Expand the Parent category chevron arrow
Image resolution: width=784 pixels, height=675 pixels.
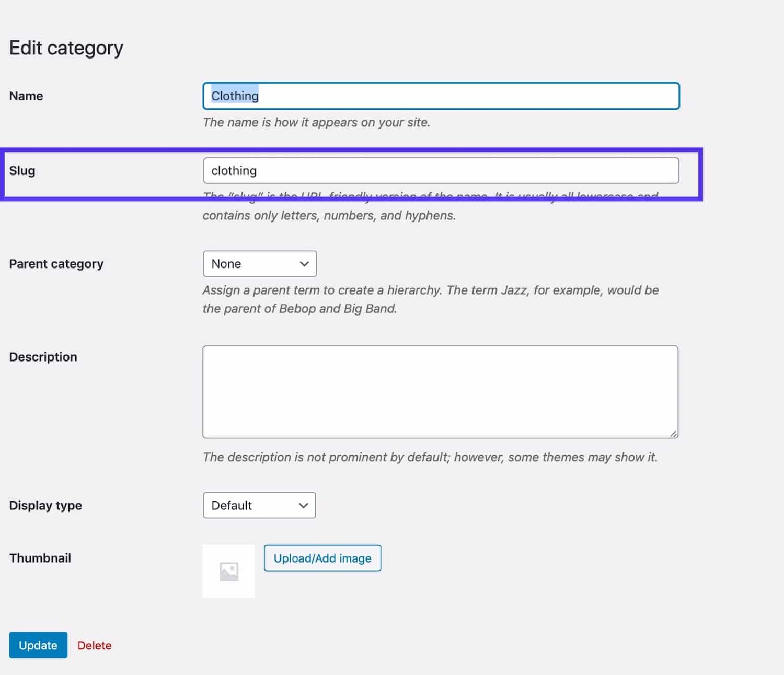(x=304, y=264)
